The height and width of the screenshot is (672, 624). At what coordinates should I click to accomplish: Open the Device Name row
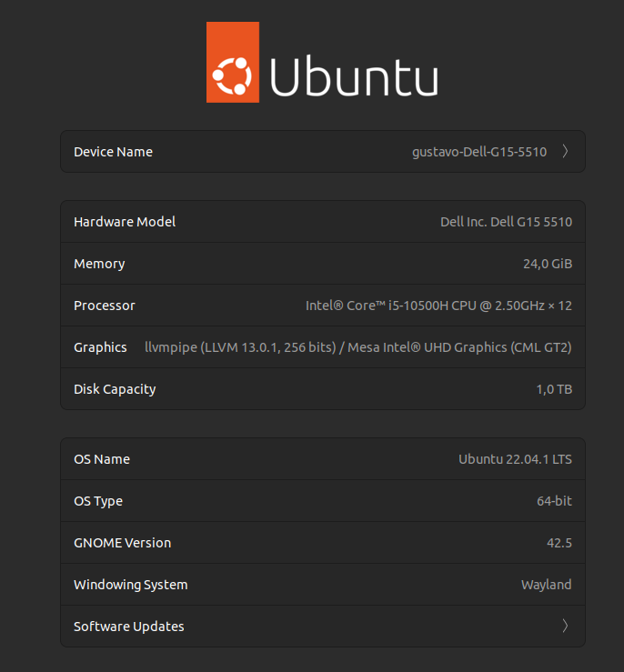coord(323,152)
